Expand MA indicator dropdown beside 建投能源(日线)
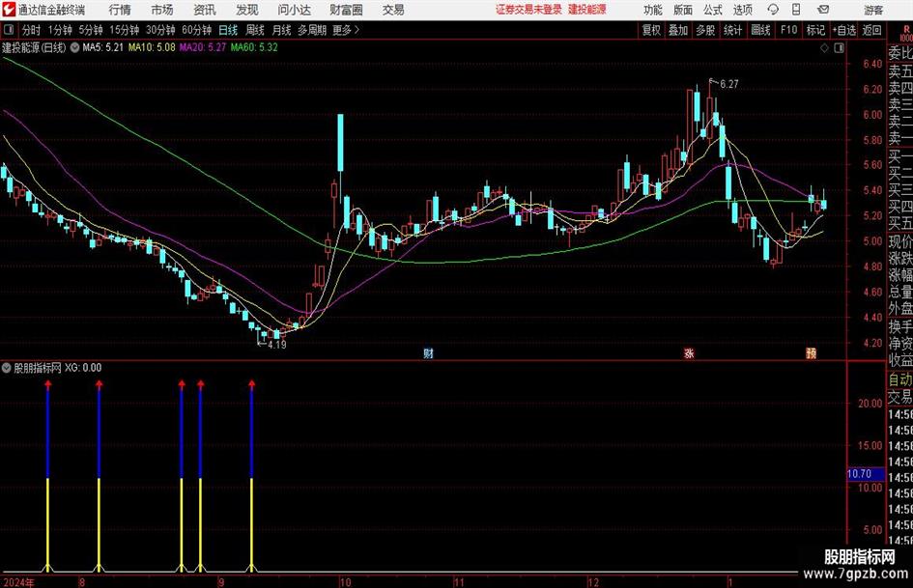 click(74, 47)
